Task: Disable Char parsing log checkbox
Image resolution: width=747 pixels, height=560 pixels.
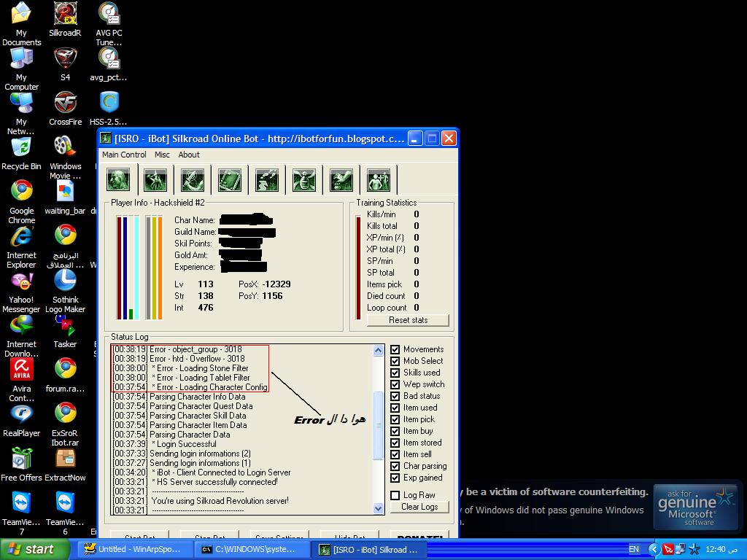Action: coord(395,466)
